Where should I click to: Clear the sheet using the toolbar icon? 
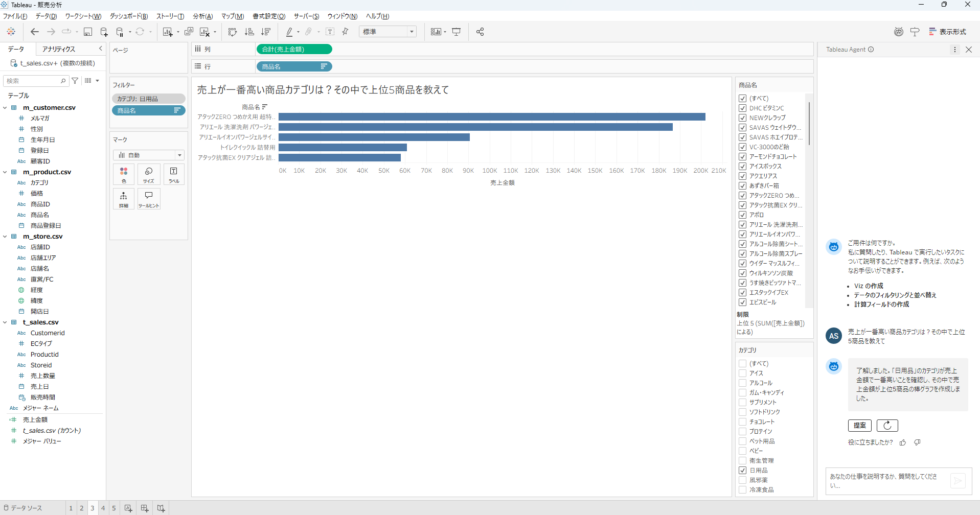click(x=204, y=32)
